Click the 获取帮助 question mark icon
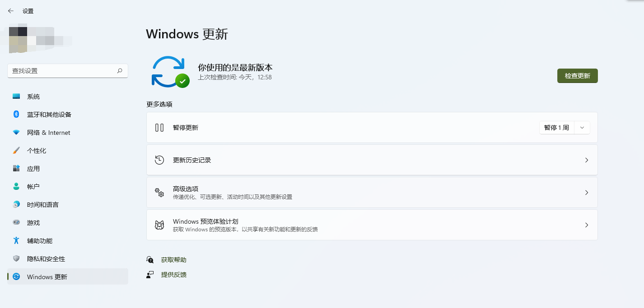 (x=149, y=260)
